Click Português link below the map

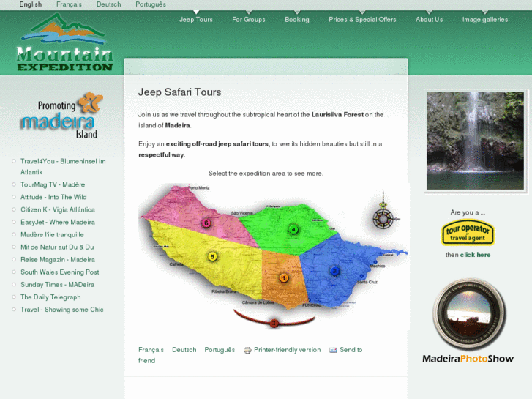pyautogui.click(x=220, y=350)
